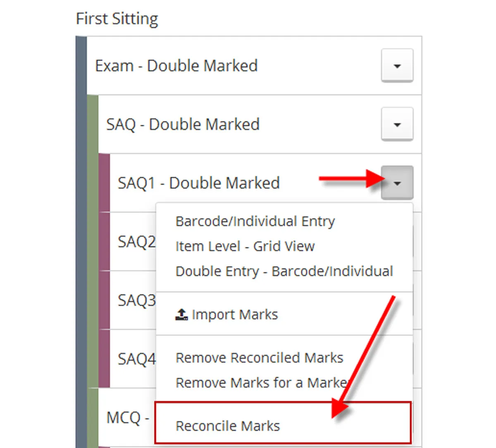Image resolution: width=496 pixels, height=448 pixels.
Task: Select the Exam - Double Marked row label
Action: tap(176, 66)
